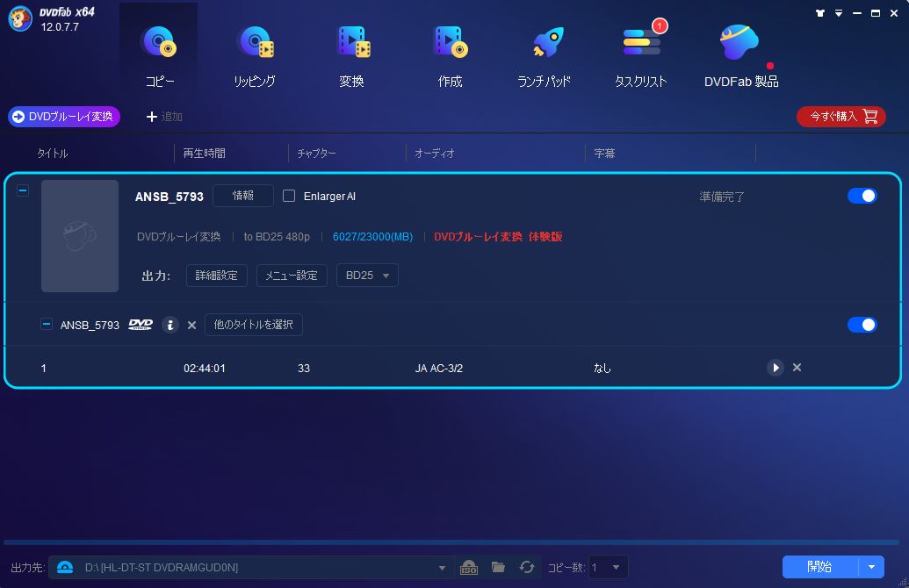Click the 準備完了 status text

(722, 197)
